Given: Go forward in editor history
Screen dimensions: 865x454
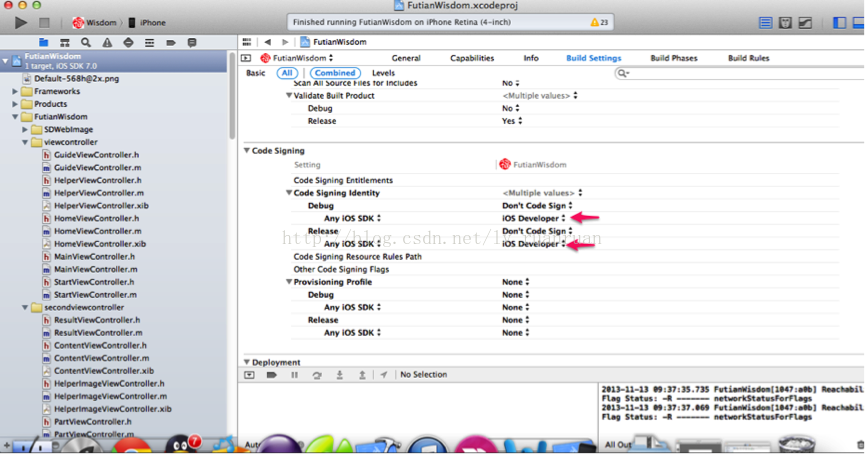Looking at the screenshot, I should (285, 42).
